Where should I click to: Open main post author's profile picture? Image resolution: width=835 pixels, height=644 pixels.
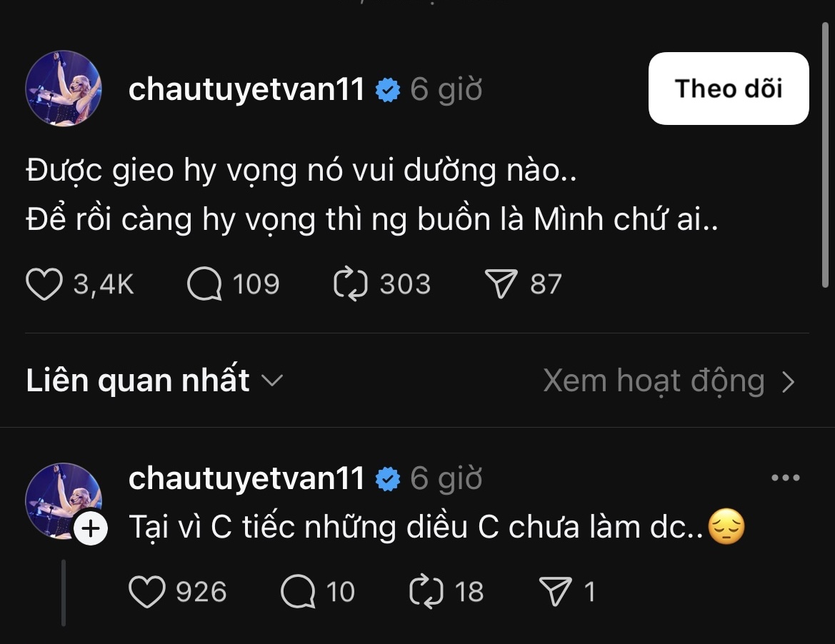(64, 89)
